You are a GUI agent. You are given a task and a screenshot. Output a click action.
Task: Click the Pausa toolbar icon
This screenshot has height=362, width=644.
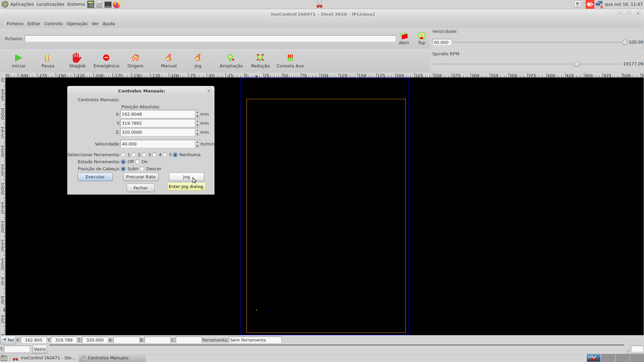pos(48,58)
